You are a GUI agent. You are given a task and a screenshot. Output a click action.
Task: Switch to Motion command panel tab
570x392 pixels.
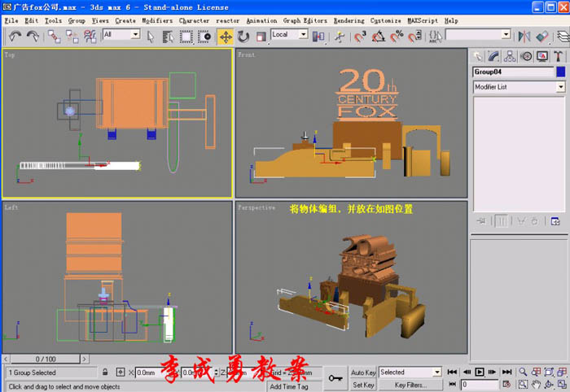526,56
